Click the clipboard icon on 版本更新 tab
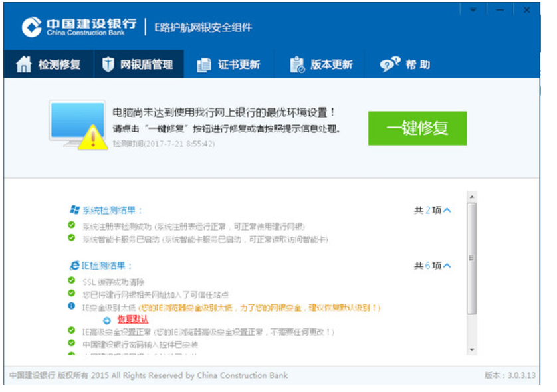The image size is (557, 392). [297, 64]
